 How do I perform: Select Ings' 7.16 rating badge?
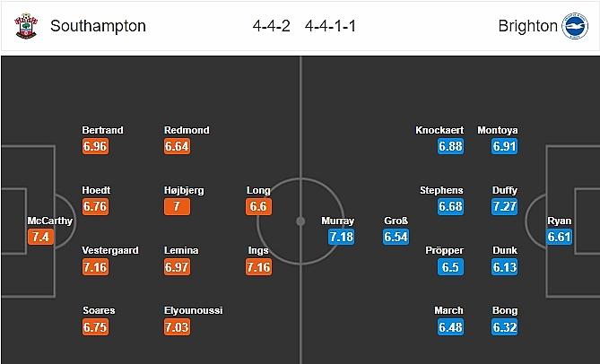pos(258,267)
